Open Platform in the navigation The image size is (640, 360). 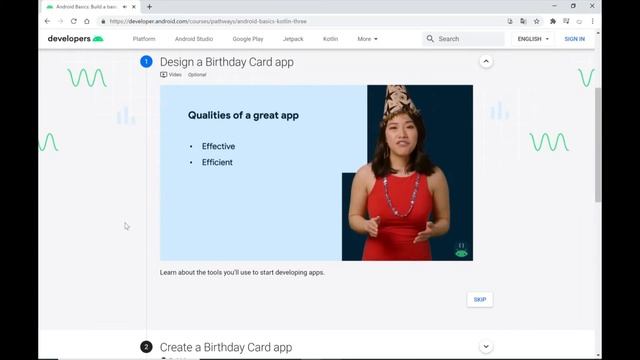click(144, 39)
